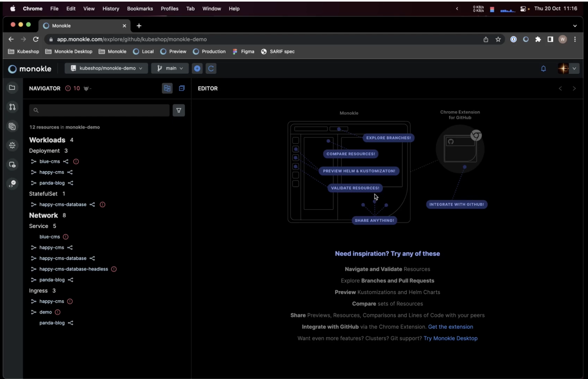Click the StatefulSet subsection label

pyautogui.click(x=43, y=194)
